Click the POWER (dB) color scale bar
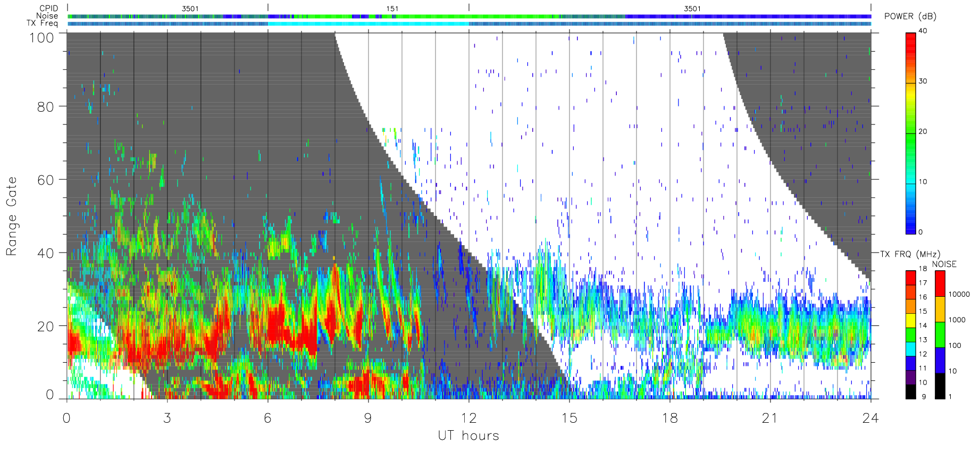 pyautogui.click(x=911, y=133)
